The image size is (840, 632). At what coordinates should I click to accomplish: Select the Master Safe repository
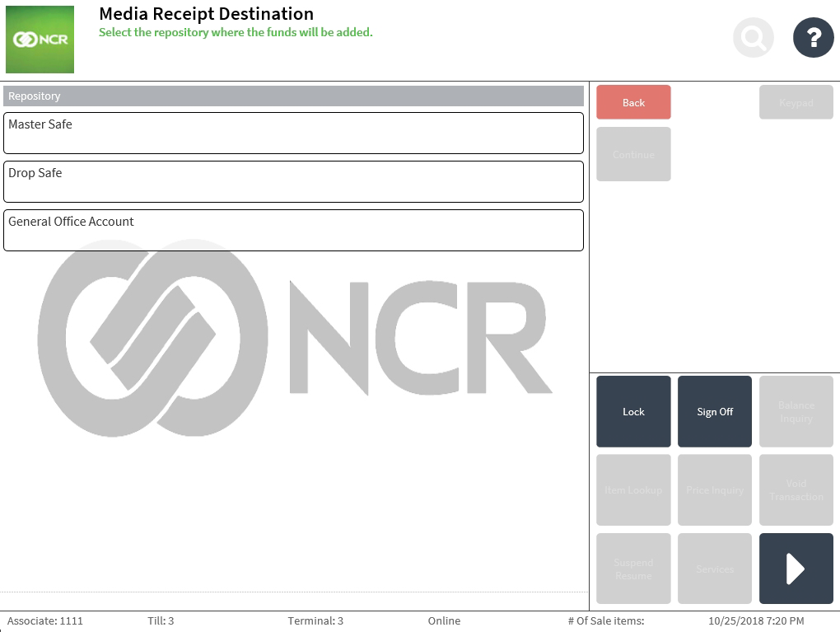[293, 133]
